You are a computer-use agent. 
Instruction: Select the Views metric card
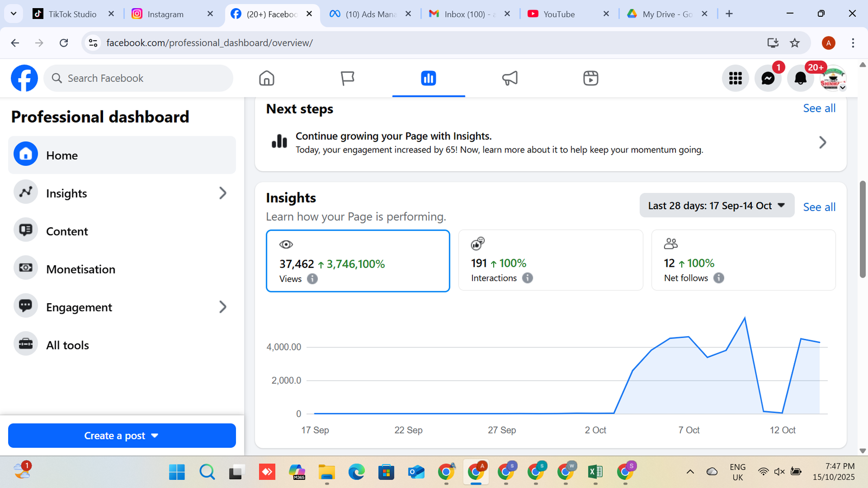tap(358, 261)
